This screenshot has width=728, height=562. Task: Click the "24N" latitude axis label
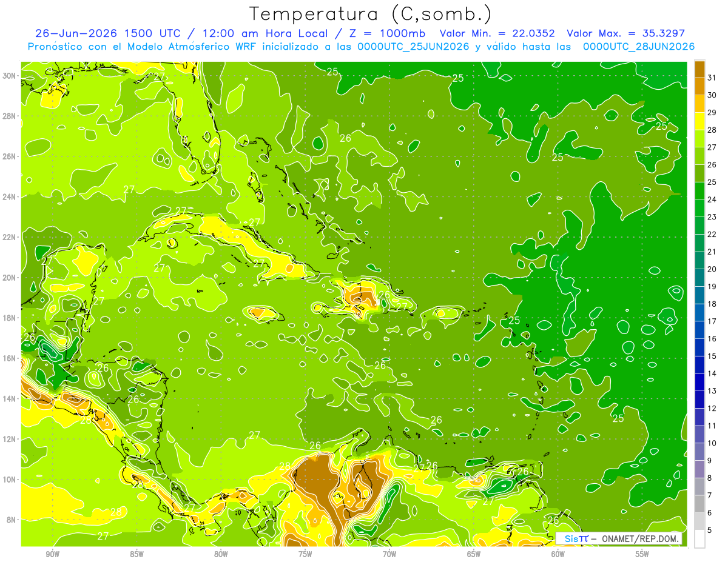[x=10, y=197]
